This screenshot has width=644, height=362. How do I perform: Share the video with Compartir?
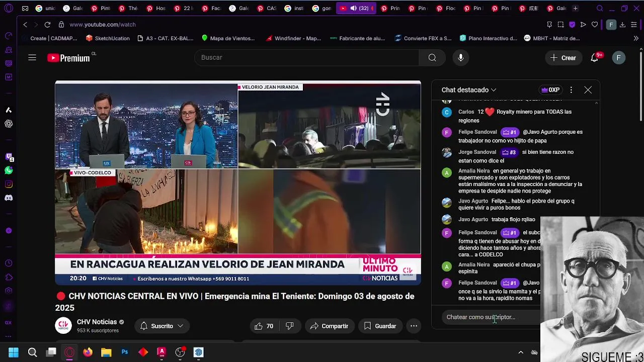click(329, 326)
